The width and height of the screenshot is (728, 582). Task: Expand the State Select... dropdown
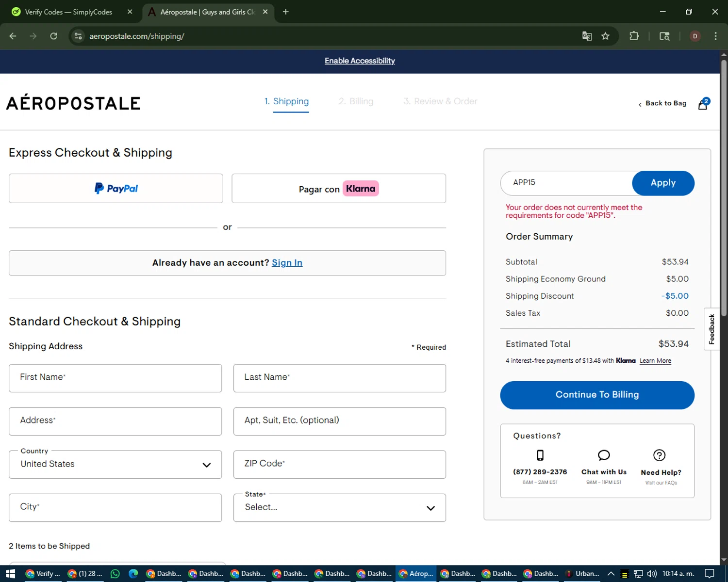(340, 508)
